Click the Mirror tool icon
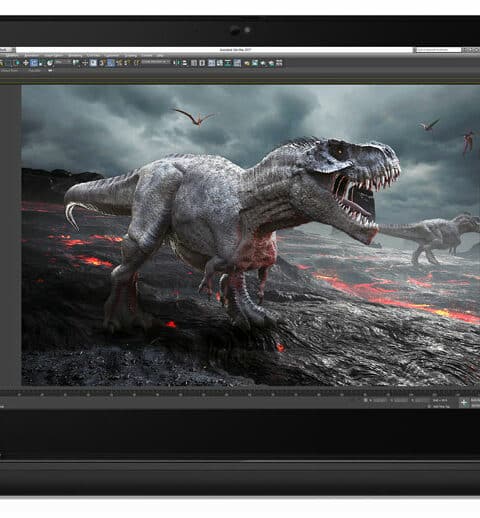Image resolution: width=480 pixels, height=518 pixels. (178, 63)
